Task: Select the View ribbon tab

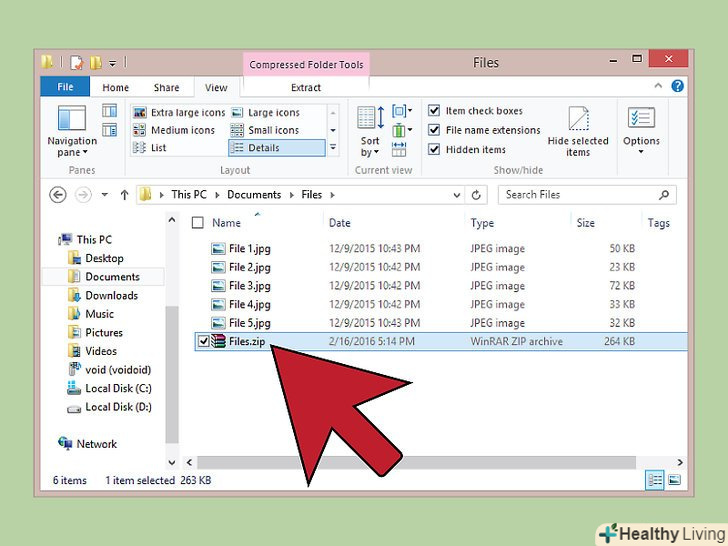Action: point(216,87)
